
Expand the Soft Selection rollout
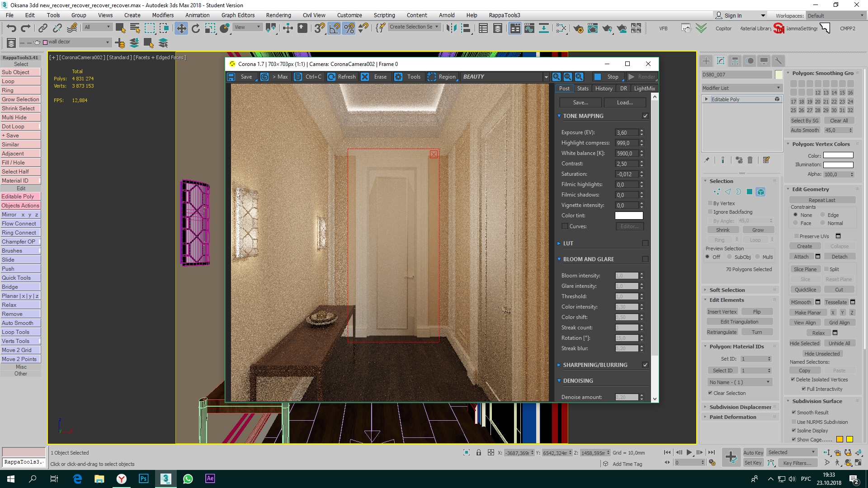click(x=727, y=290)
